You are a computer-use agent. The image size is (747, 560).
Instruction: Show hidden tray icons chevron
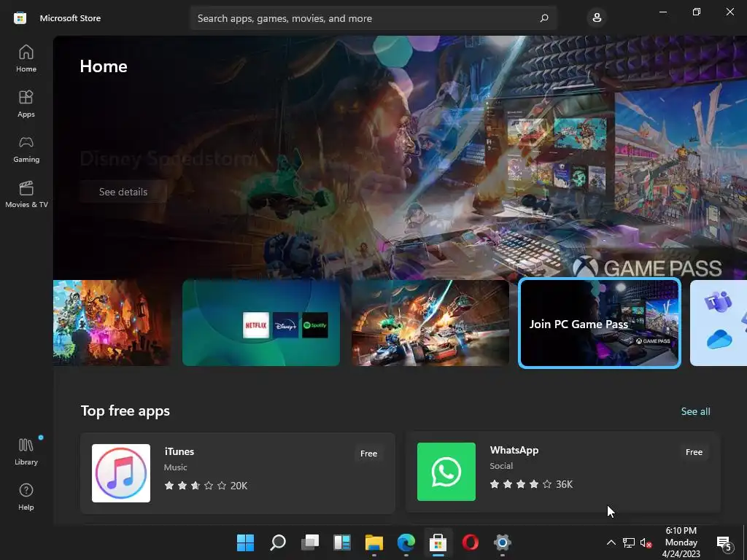(x=611, y=542)
